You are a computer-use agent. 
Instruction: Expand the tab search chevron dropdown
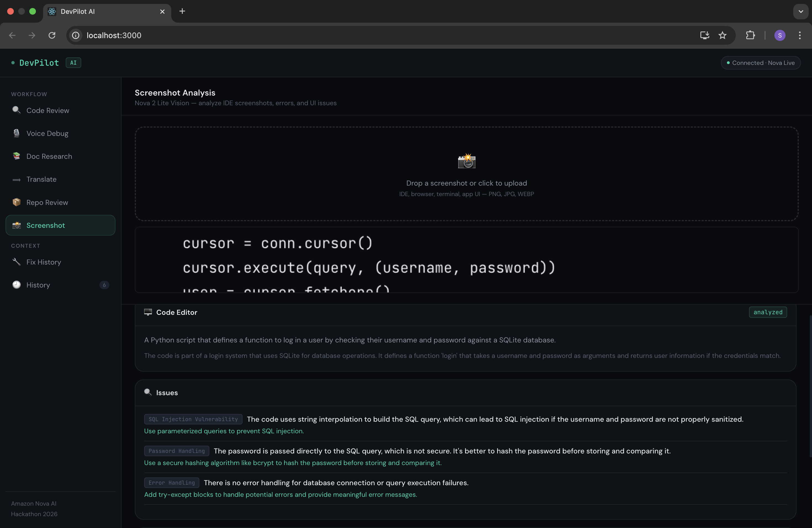pyautogui.click(x=800, y=11)
